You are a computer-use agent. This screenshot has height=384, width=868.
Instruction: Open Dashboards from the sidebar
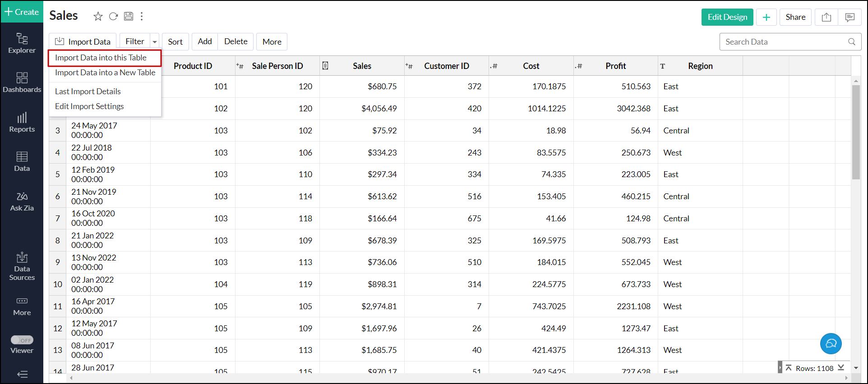(22, 82)
